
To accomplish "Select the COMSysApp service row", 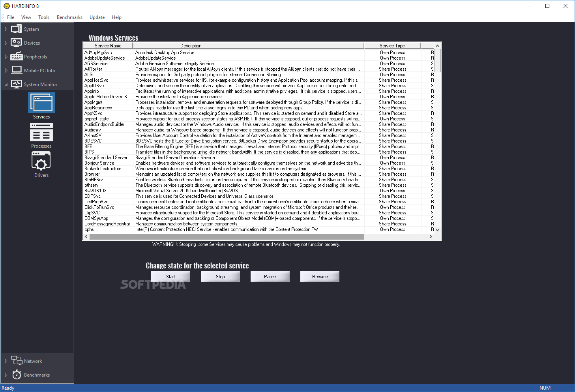I will 258,218.
